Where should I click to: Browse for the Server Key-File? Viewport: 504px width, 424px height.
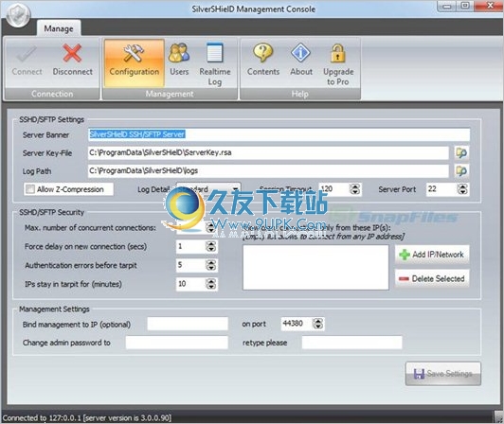pos(461,153)
